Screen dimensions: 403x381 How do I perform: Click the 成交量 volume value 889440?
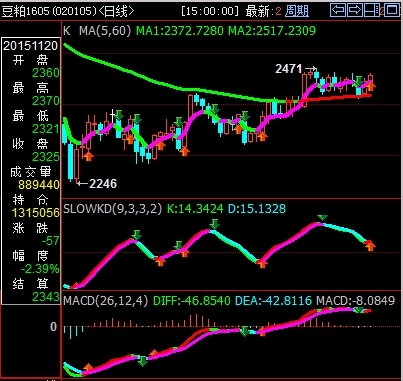(39, 184)
